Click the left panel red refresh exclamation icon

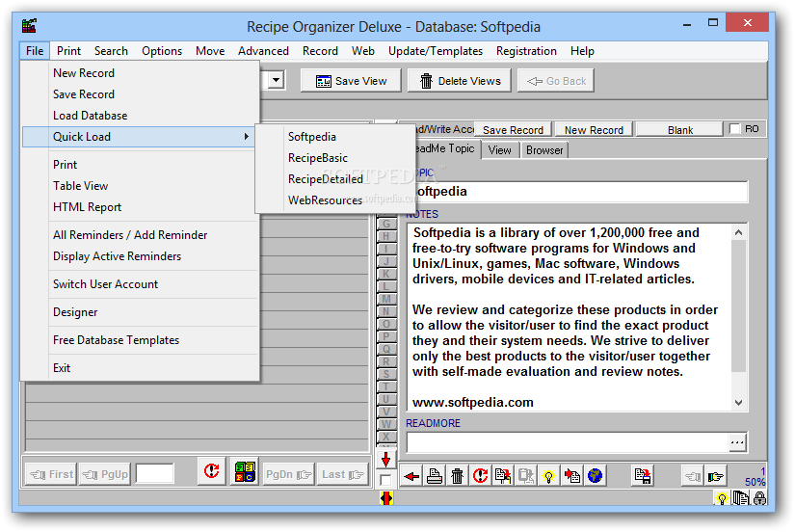tap(211, 471)
